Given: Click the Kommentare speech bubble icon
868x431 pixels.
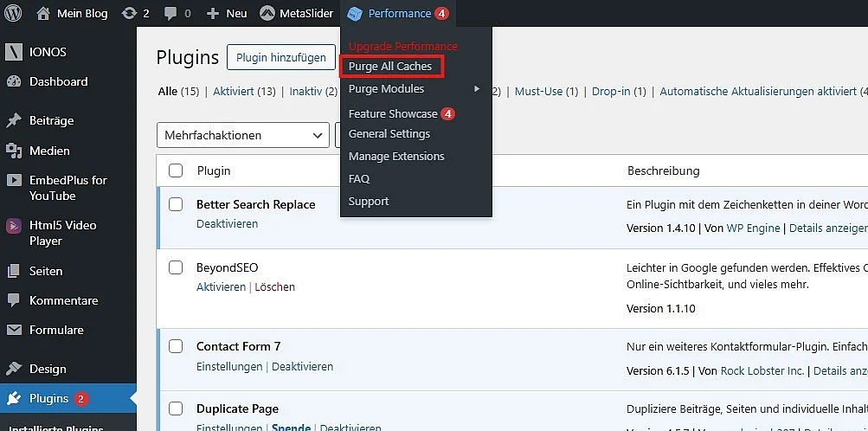Looking at the screenshot, I should point(14,300).
